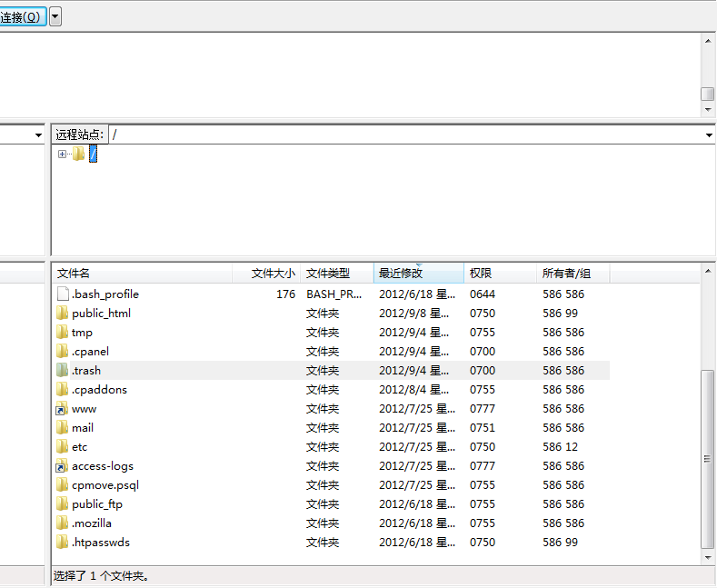Click the tmp folder icon
The image size is (717, 588).
click(62, 333)
